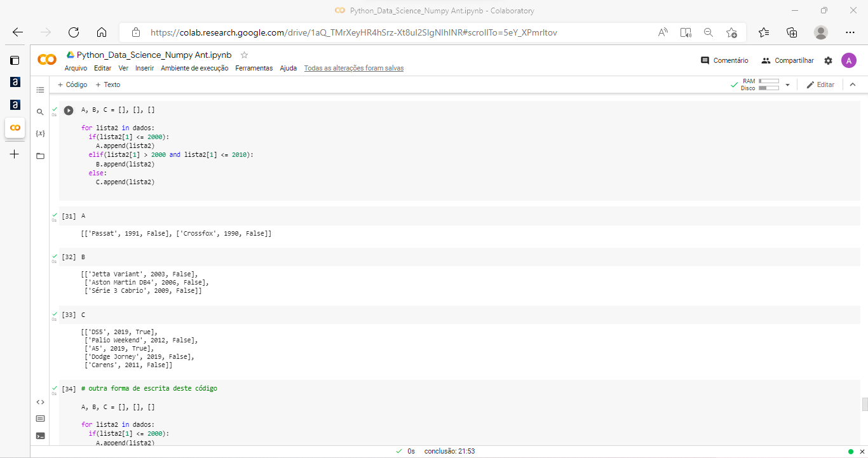Open the Ambiente de execução menu

click(x=194, y=68)
